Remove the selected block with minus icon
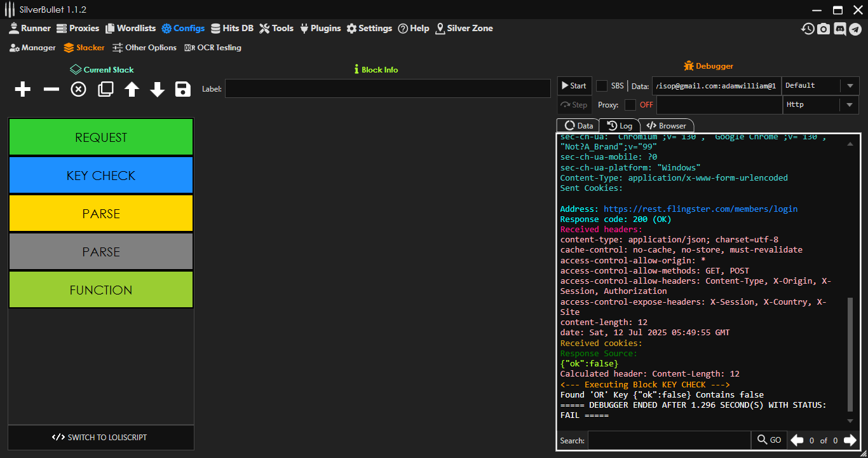This screenshot has height=458, width=868. pos(51,90)
